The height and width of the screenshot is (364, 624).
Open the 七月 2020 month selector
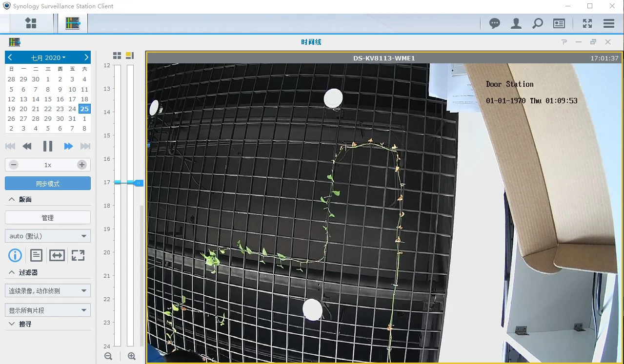[48, 57]
